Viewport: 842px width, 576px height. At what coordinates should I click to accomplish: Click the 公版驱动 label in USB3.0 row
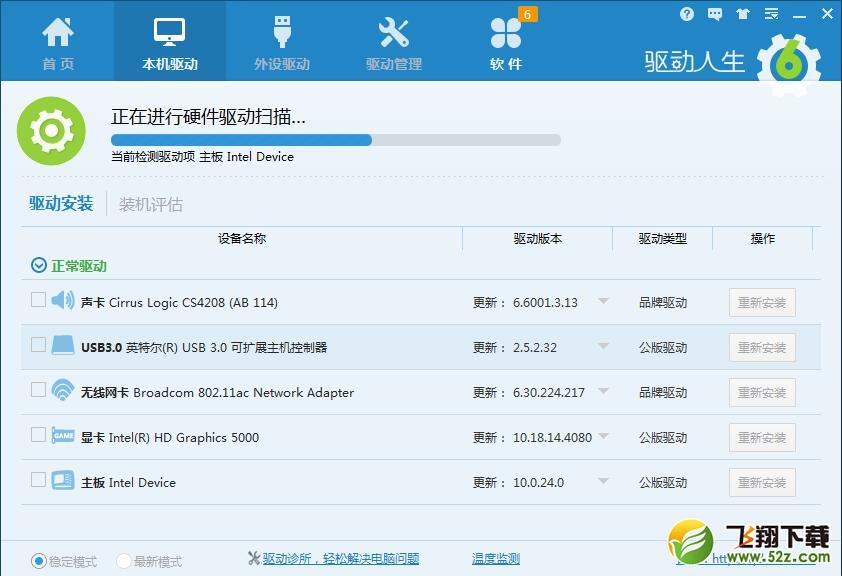pyautogui.click(x=663, y=348)
